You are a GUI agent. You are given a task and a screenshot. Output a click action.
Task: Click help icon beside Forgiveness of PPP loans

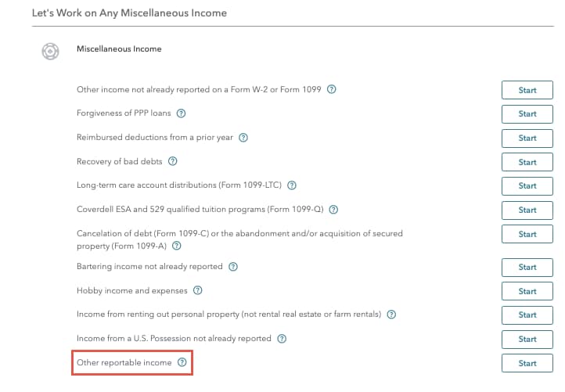click(x=181, y=113)
